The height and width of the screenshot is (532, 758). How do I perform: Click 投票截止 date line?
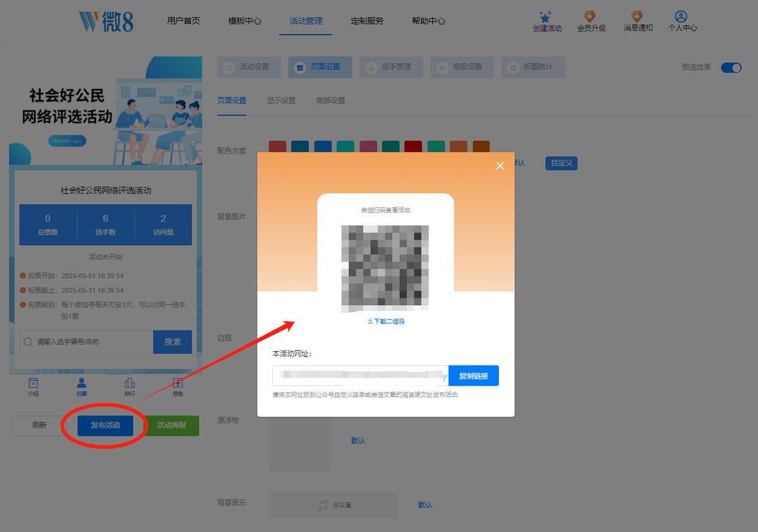[71, 291]
